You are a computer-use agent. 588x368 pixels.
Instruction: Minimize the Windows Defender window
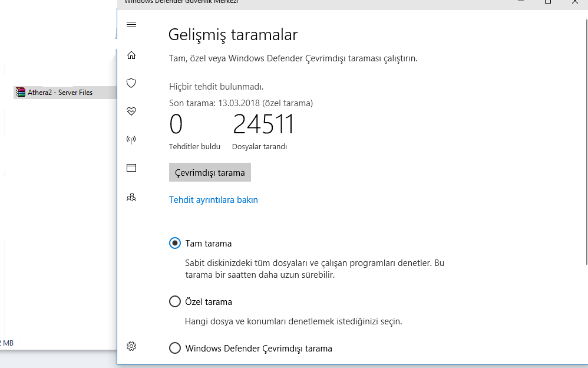[x=520, y=2]
